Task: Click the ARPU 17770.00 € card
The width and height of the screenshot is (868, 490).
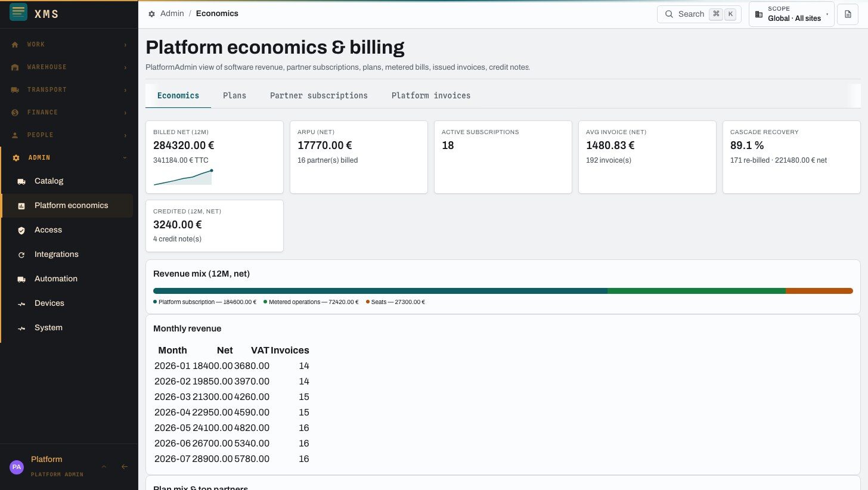Action: pyautogui.click(x=359, y=157)
